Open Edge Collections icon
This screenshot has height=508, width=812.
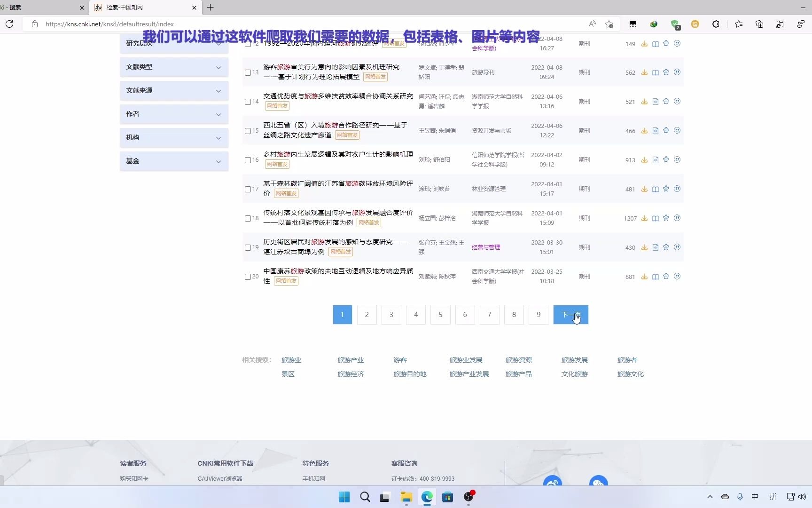point(759,24)
